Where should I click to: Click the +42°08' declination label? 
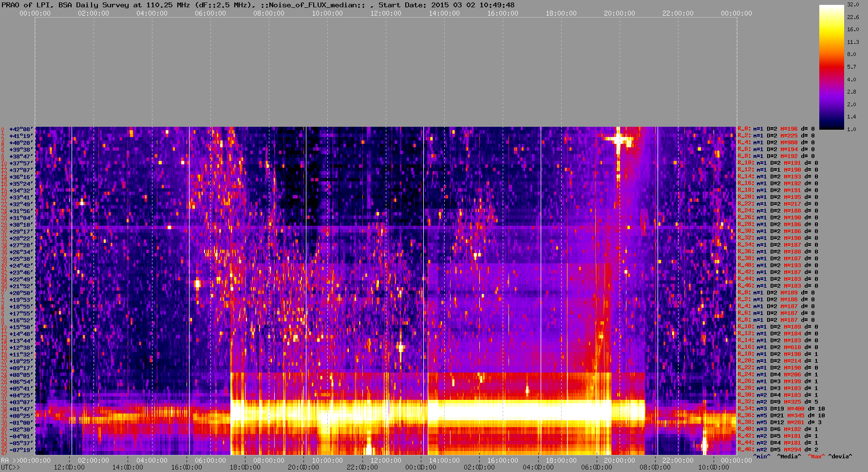pyautogui.click(x=20, y=129)
